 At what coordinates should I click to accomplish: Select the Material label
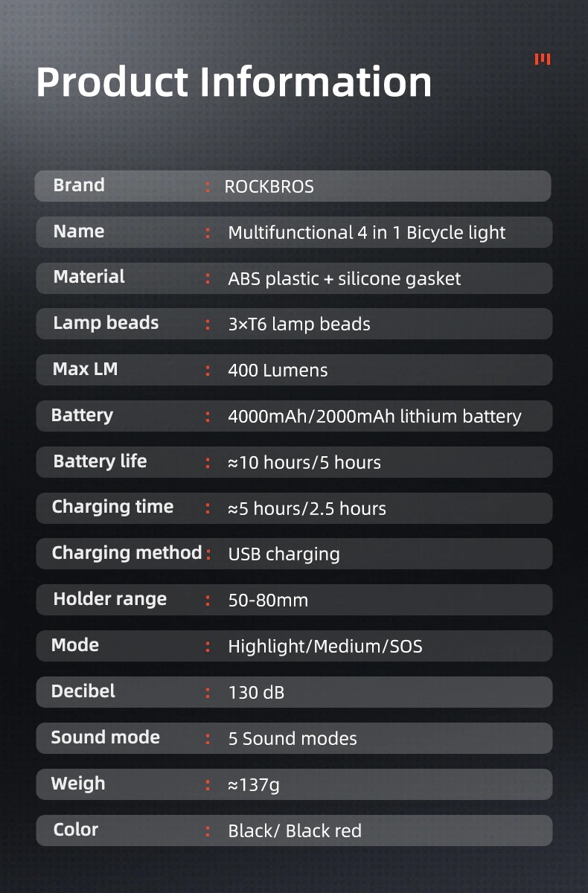[x=89, y=277]
